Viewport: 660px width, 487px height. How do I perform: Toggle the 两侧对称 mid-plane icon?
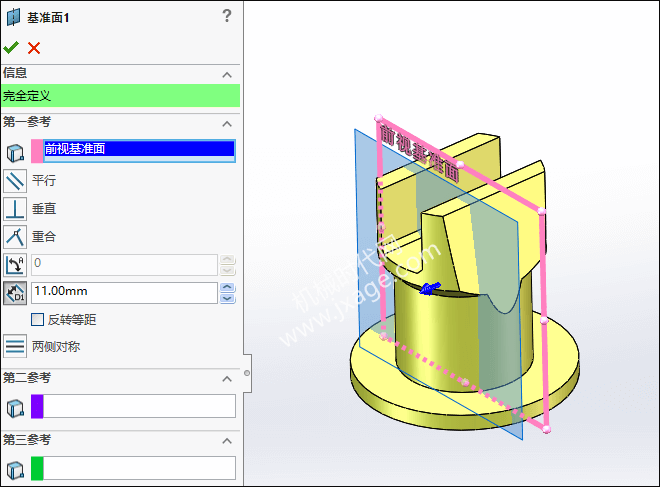coord(15,346)
